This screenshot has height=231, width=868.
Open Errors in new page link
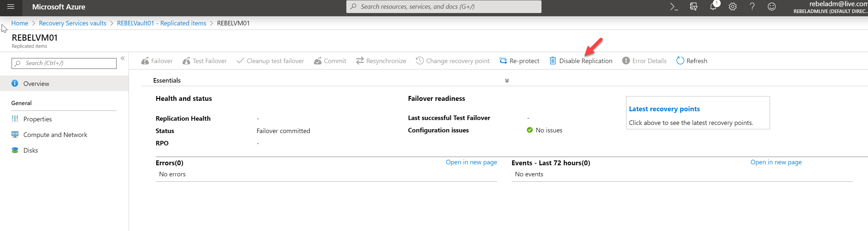471,162
